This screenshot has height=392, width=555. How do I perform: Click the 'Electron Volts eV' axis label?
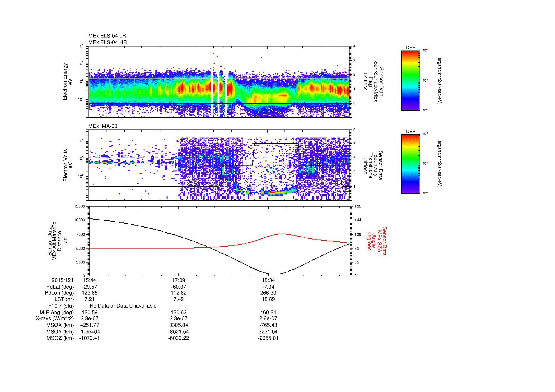pyautogui.click(x=68, y=165)
